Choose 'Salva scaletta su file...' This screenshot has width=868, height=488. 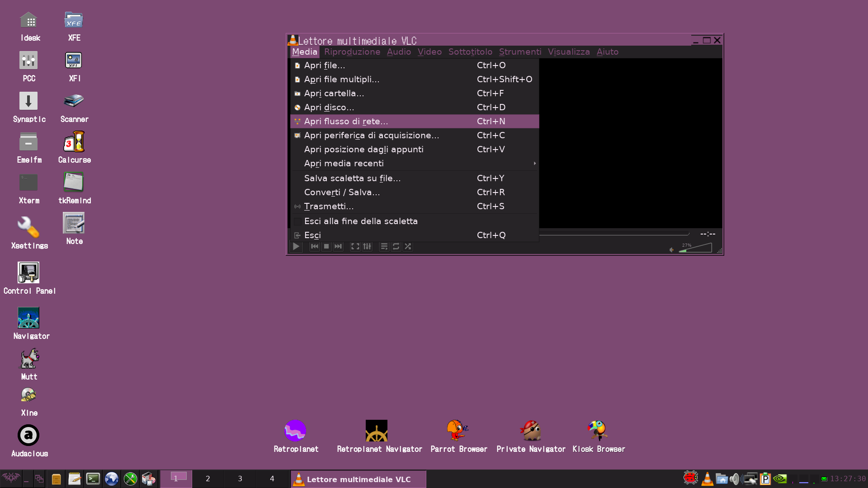(x=415, y=178)
